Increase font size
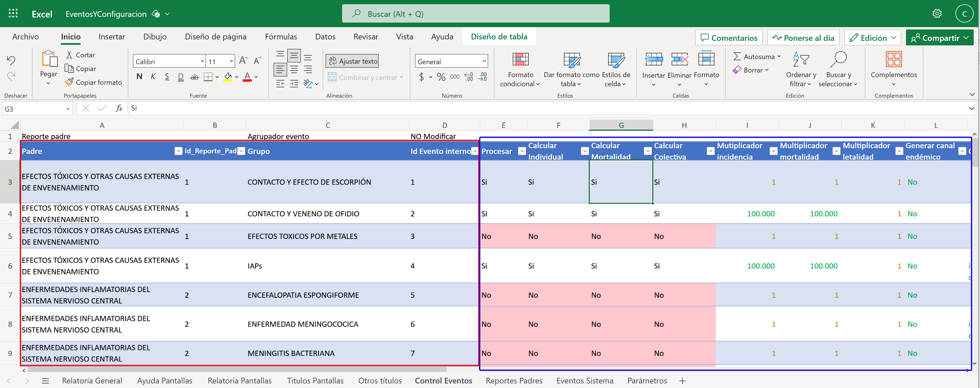The height and width of the screenshot is (388, 980). point(243,61)
